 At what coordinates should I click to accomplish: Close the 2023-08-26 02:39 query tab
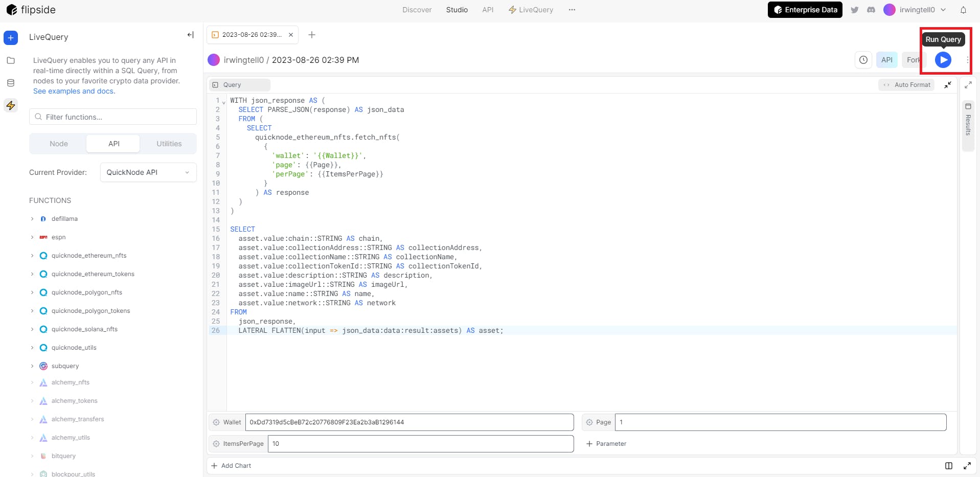click(x=291, y=35)
